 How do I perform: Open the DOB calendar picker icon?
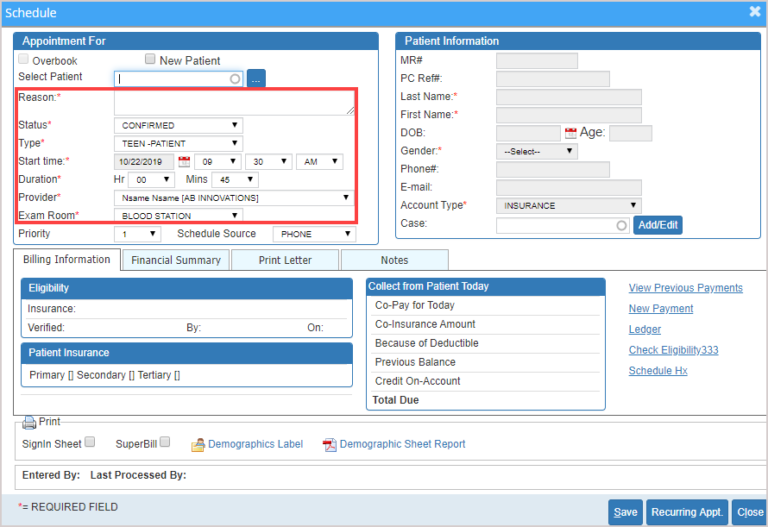pos(571,133)
